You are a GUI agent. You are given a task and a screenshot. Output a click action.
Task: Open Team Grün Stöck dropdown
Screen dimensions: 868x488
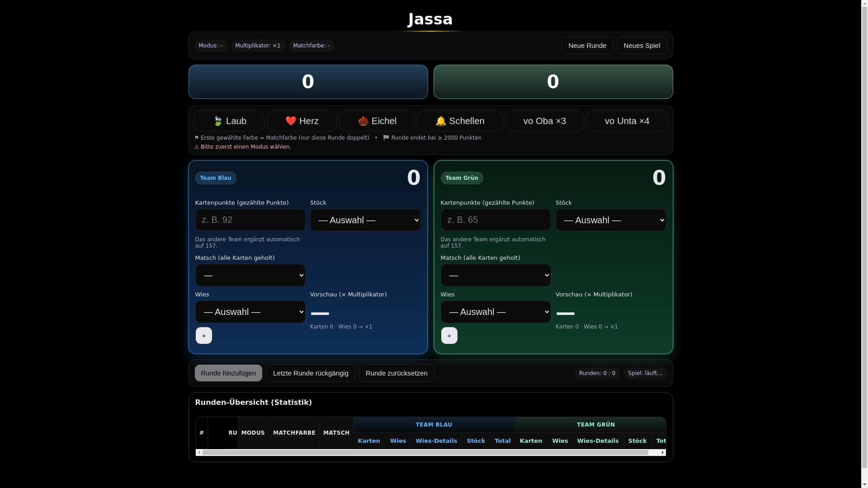pos(610,220)
